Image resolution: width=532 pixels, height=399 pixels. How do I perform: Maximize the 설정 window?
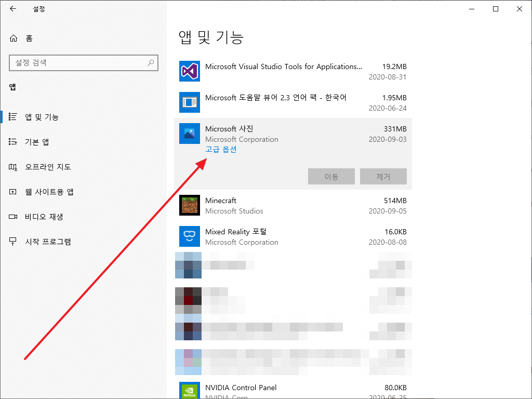pyautogui.click(x=495, y=9)
